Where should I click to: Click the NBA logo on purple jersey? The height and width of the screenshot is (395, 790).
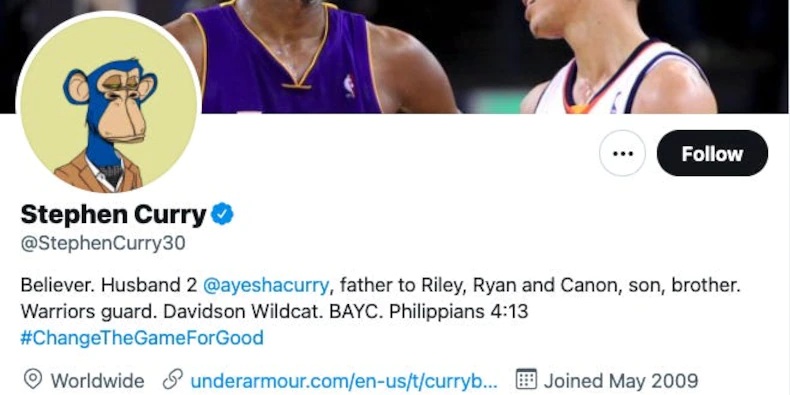click(x=349, y=86)
